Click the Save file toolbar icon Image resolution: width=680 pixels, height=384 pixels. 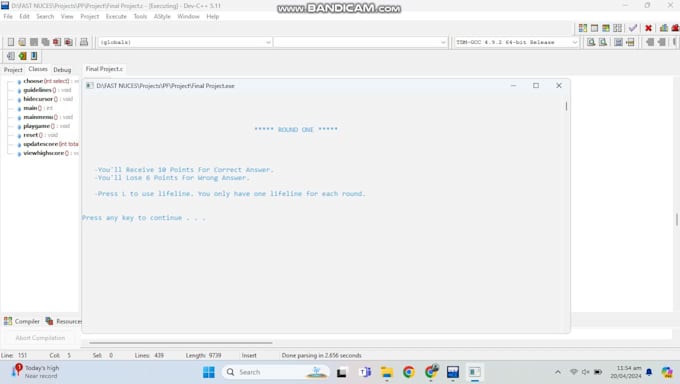pos(34,42)
